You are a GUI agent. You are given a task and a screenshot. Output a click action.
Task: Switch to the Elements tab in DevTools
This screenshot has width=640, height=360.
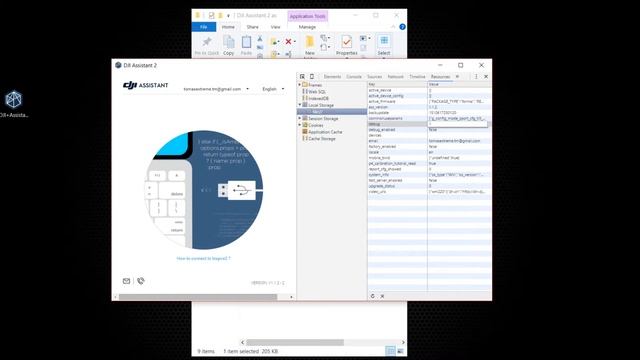click(x=332, y=76)
